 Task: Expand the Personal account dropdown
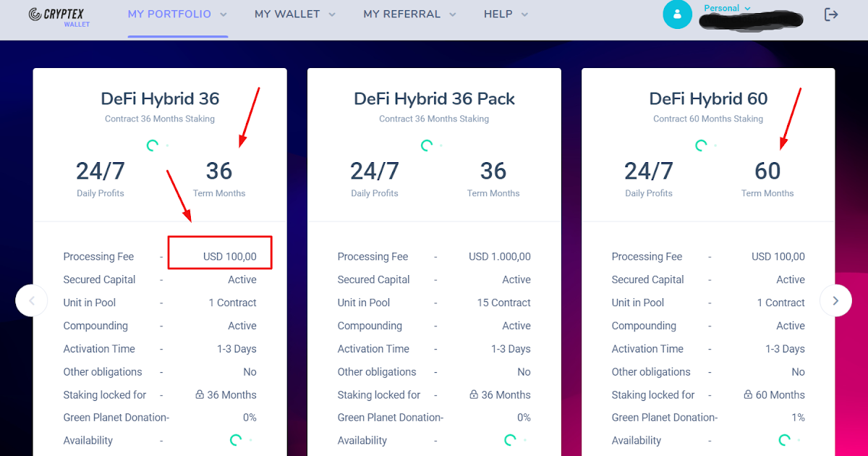pyautogui.click(x=727, y=8)
